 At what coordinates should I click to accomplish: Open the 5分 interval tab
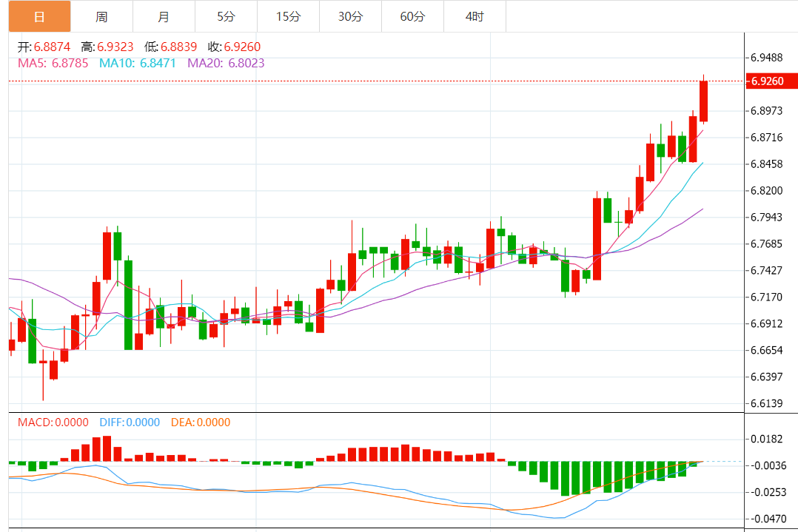[226, 16]
